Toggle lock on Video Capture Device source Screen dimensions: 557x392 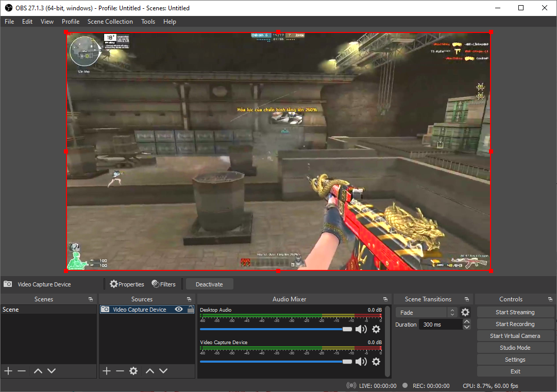pyautogui.click(x=191, y=309)
